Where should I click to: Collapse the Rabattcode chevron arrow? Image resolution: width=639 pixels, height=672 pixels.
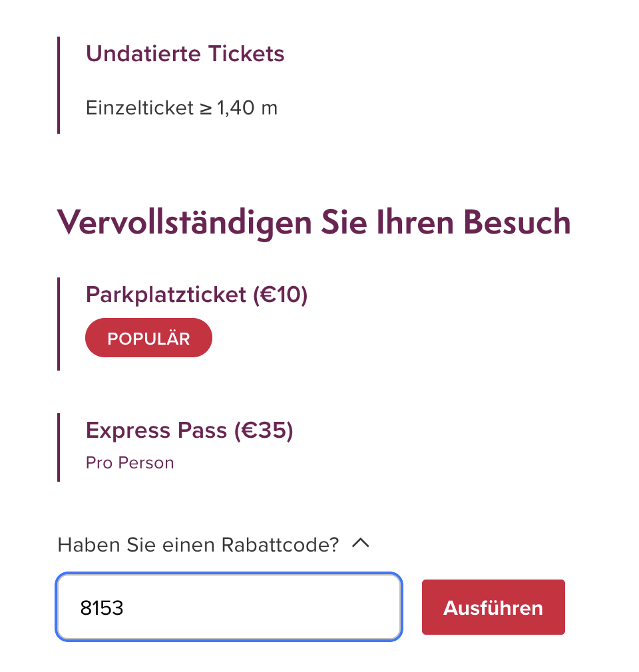tap(360, 544)
